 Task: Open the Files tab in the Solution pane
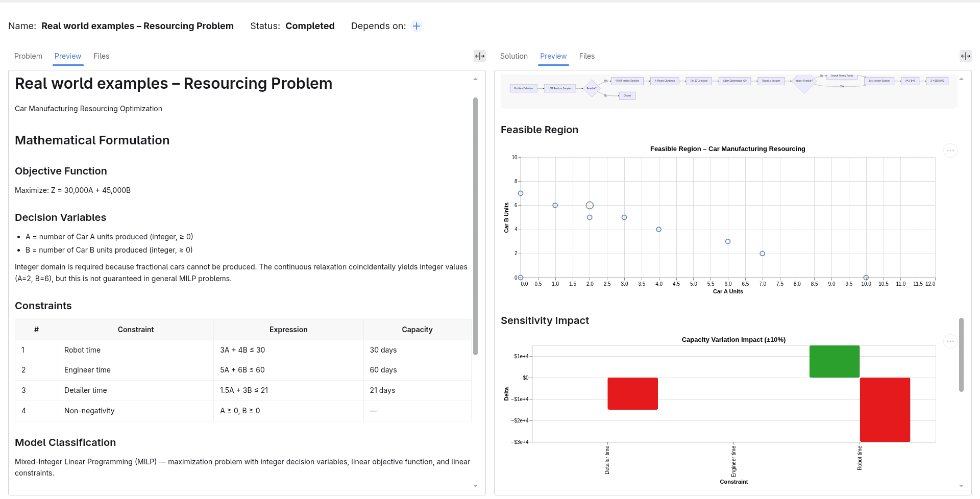pyautogui.click(x=587, y=56)
